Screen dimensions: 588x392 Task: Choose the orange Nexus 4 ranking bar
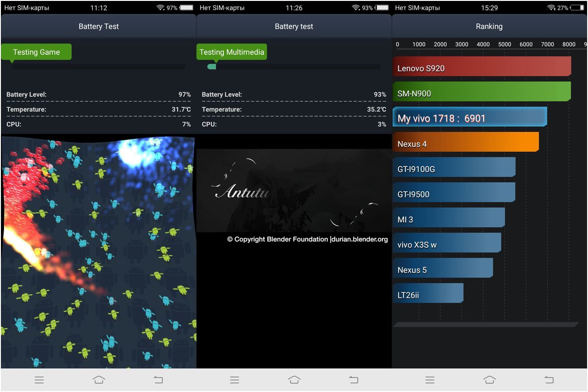(465, 143)
